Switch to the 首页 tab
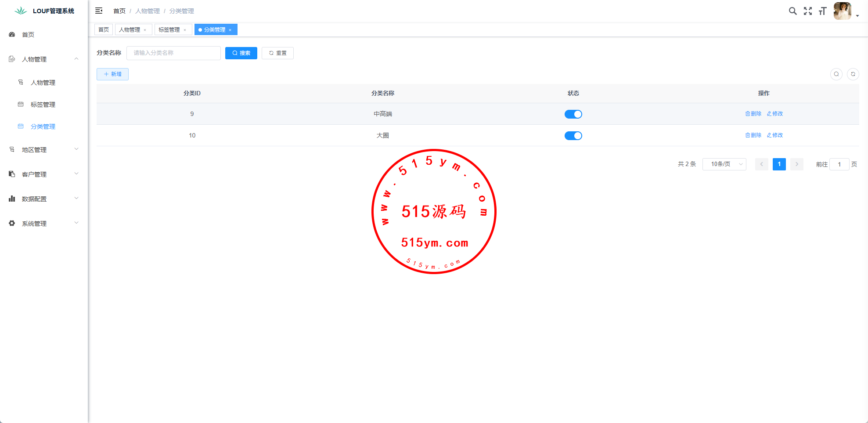Image resolution: width=868 pixels, height=423 pixels. click(104, 30)
